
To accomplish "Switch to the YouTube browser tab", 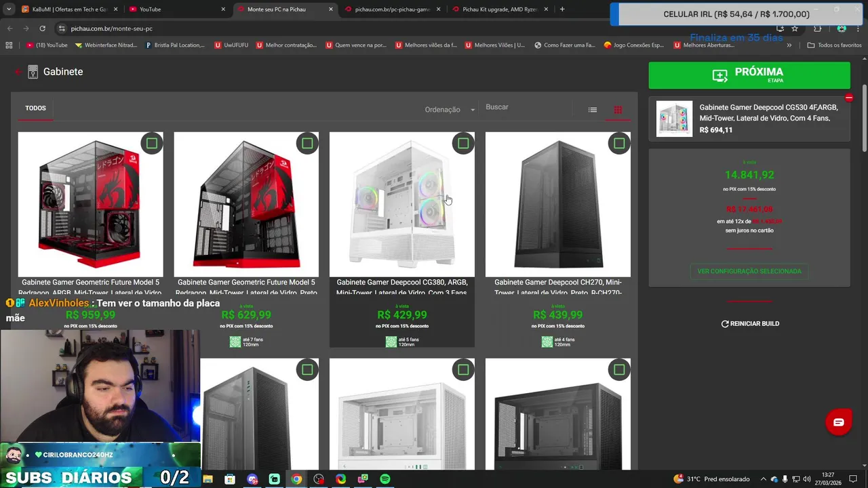I will tap(178, 9).
